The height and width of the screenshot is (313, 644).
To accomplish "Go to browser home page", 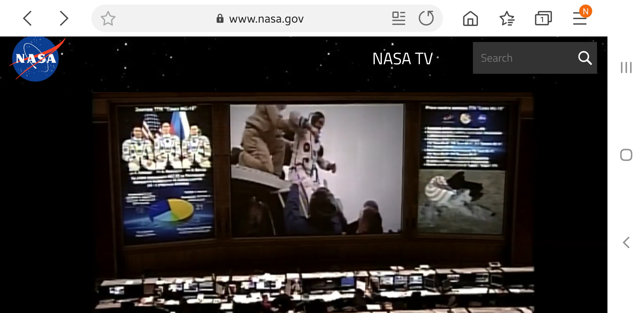I will (470, 19).
